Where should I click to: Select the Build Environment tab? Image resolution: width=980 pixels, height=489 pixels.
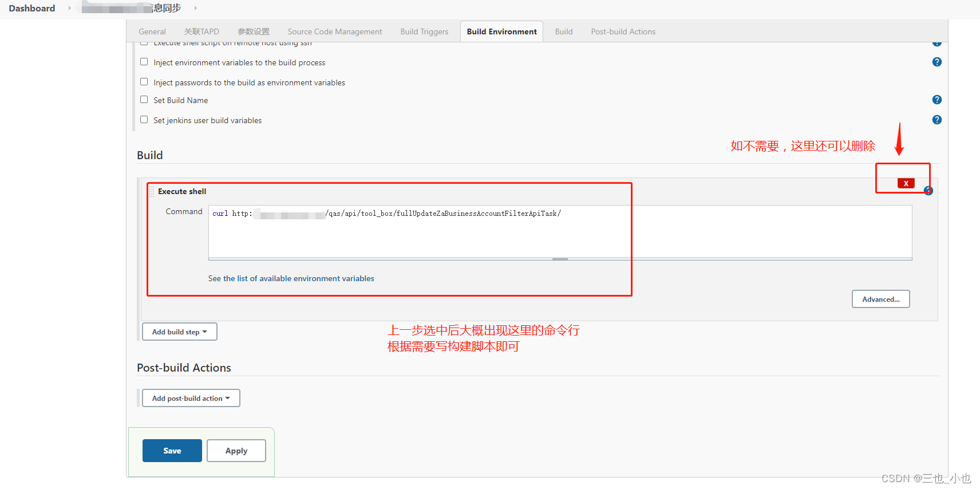(x=501, y=31)
